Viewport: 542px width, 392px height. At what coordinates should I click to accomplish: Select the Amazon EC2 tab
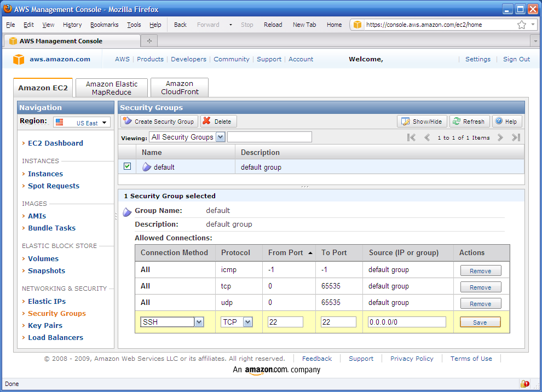(x=43, y=88)
